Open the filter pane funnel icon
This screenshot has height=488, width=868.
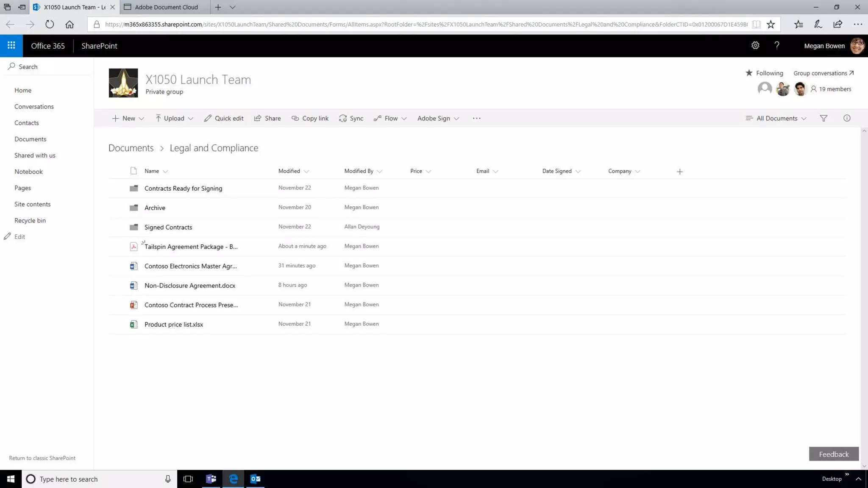pyautogui.click(x=823, y=119)
